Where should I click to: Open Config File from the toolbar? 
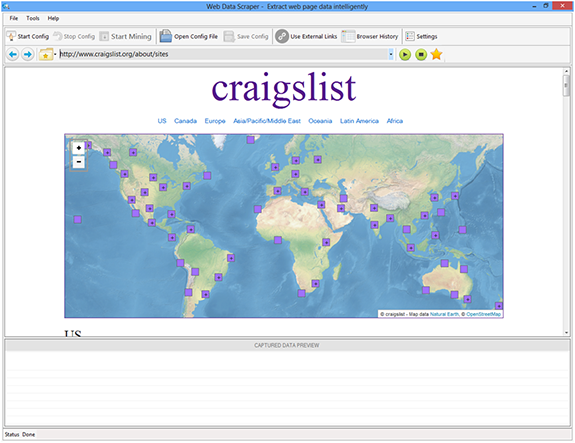click(188, 36)
